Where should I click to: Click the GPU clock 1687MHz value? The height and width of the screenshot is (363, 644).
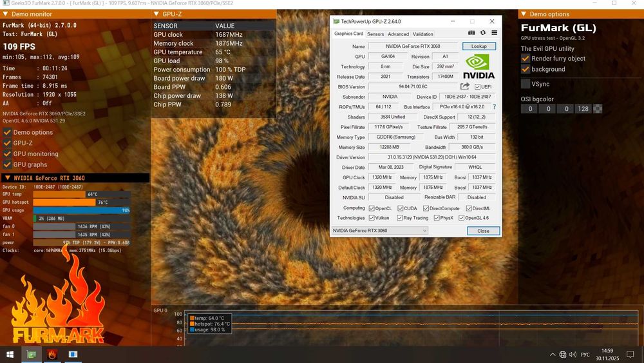click(x=229, y=35)
